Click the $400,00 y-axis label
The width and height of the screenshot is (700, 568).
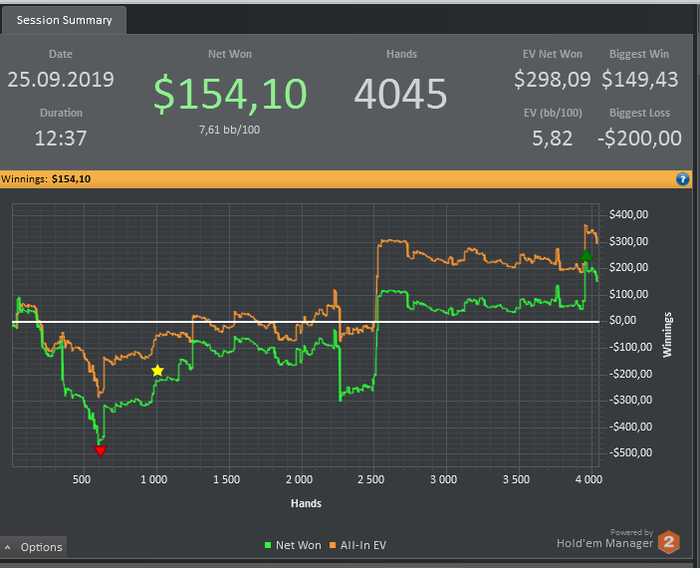point(629,214)
